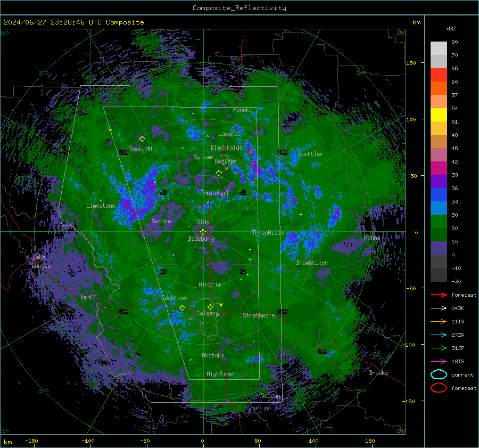
Task: Pick the magenta 39-42 dBZ swatch
Action: pyautogui.click(x=439, y=168)
